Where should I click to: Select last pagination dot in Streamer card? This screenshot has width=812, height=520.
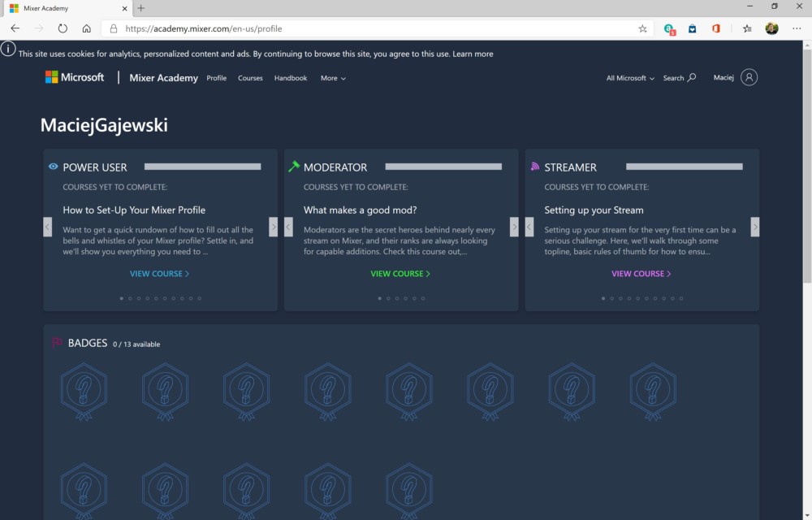pyautogui.click(x=681, y=298)
